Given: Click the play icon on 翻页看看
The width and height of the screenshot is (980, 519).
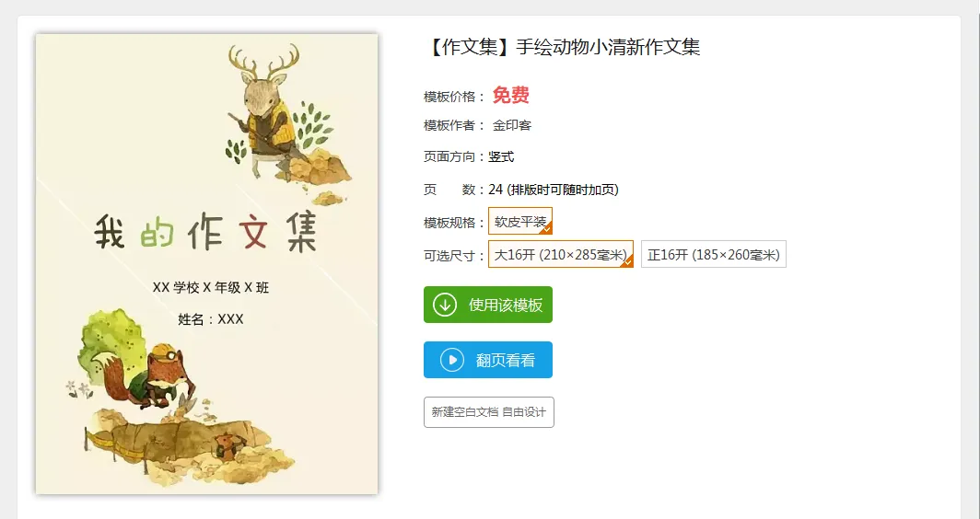Looking at the screenshot, I should [x=452, y=360].
